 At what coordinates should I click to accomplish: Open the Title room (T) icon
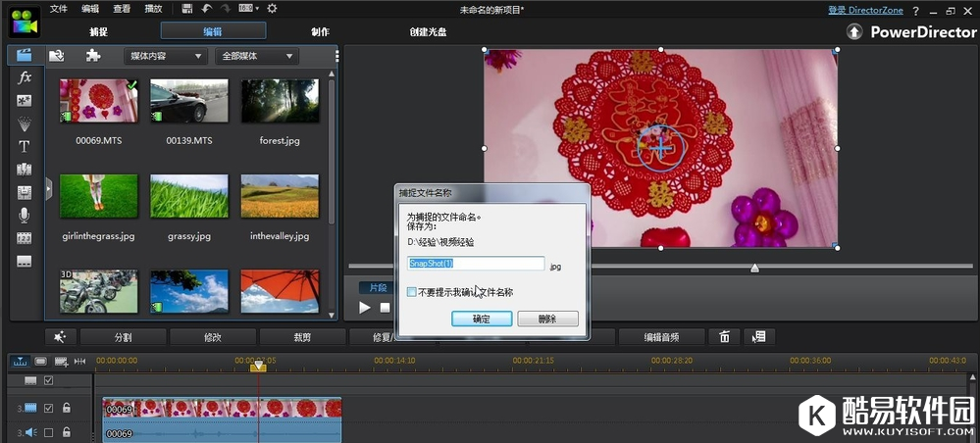point(25,147)
